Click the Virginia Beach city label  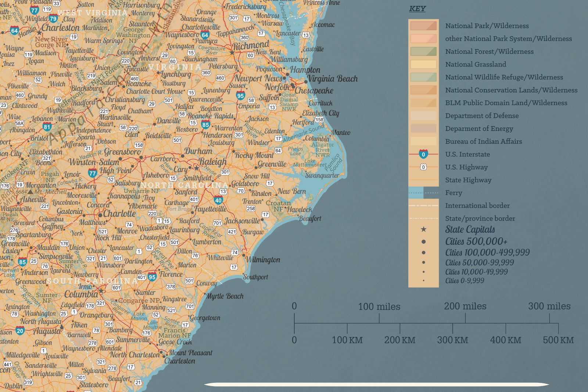333,79
